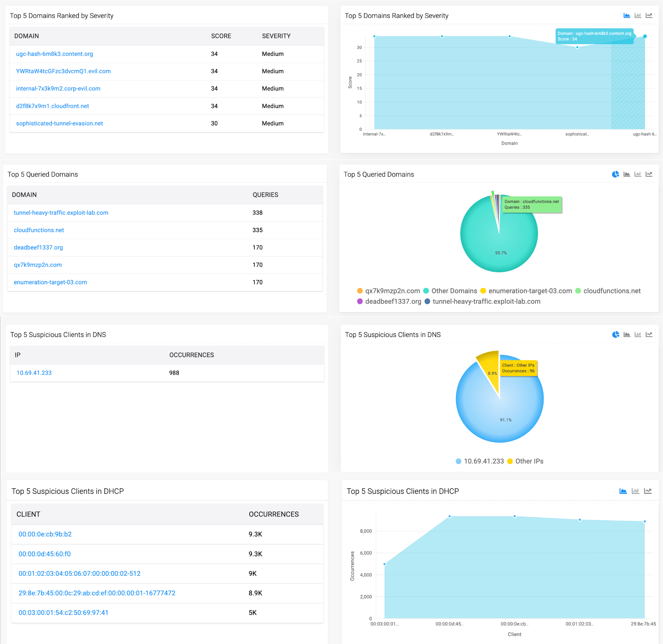Click the 10.69.41.233 IP address link
The width and height of the screenshot is (663, 644).
tap(34, 373)
